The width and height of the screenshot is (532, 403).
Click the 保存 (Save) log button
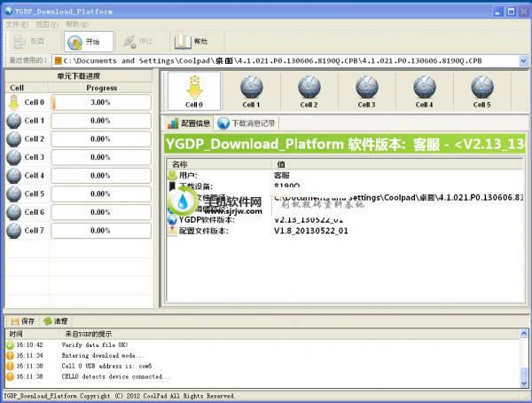tap(22, 320)
